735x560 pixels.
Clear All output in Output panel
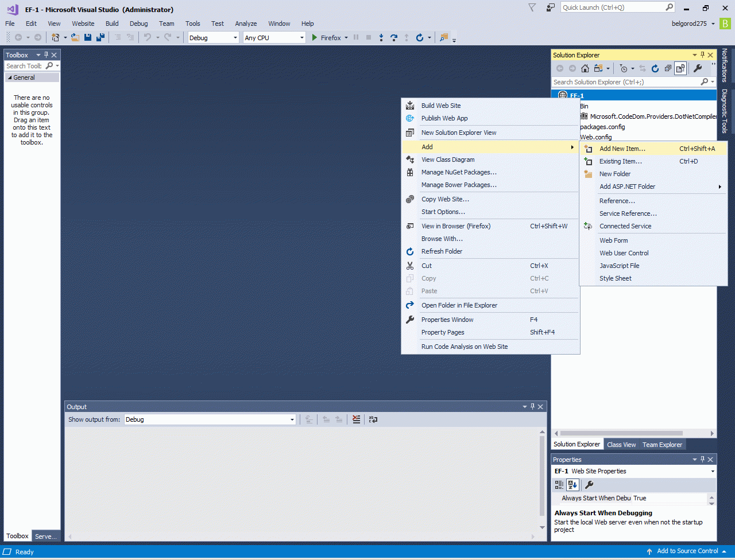[357, 419]
